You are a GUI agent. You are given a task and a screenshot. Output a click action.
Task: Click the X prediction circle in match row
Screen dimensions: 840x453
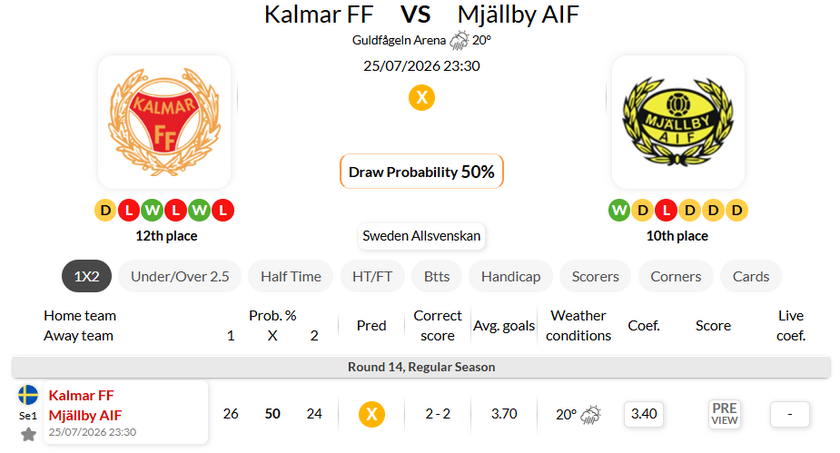pos(371,414)
